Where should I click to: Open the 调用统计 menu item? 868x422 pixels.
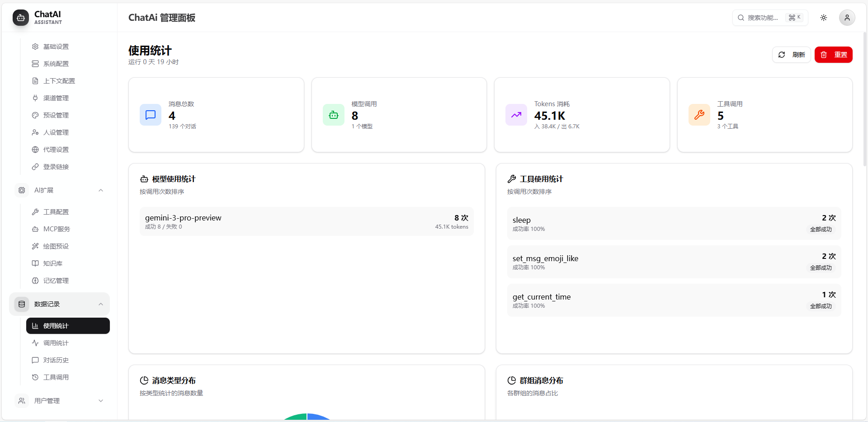[x=56, y=343]
